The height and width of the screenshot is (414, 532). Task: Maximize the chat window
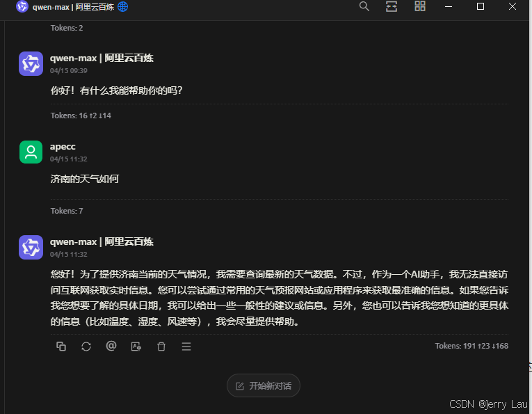(x=481, y=6)
